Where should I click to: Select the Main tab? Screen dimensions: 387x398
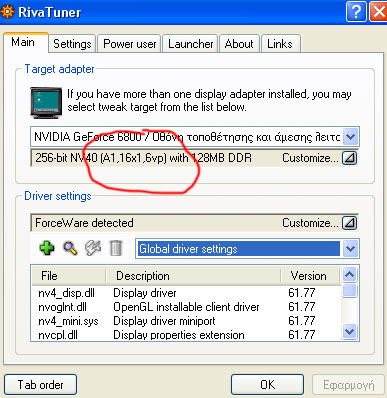26,42
